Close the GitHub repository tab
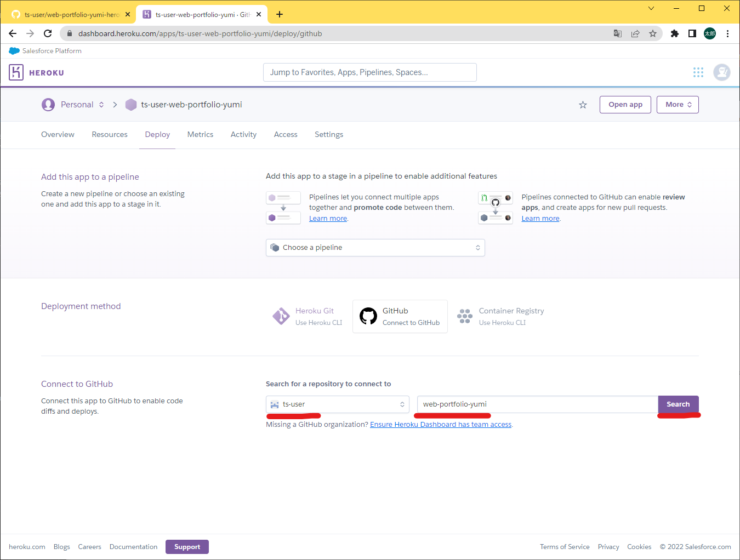The image size is (740, 560). 128,14
